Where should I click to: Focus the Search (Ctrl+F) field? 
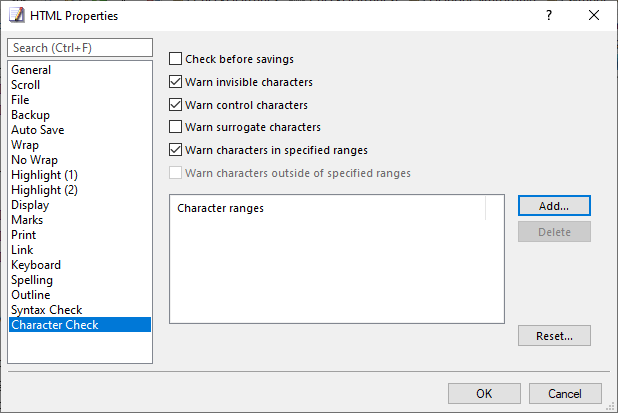tap(80, 48)
